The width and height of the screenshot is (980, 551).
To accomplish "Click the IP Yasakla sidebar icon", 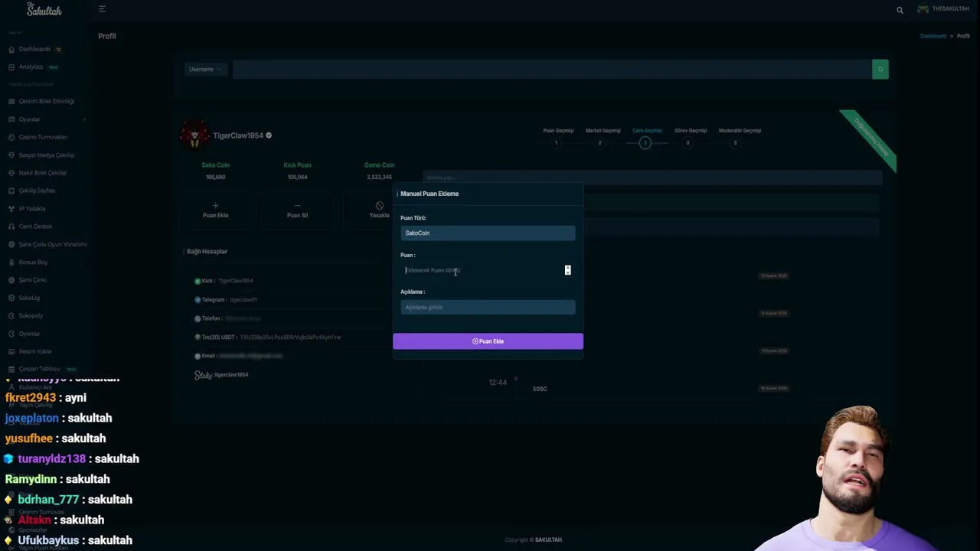I will pyautogui.click(x=11, y=208).
